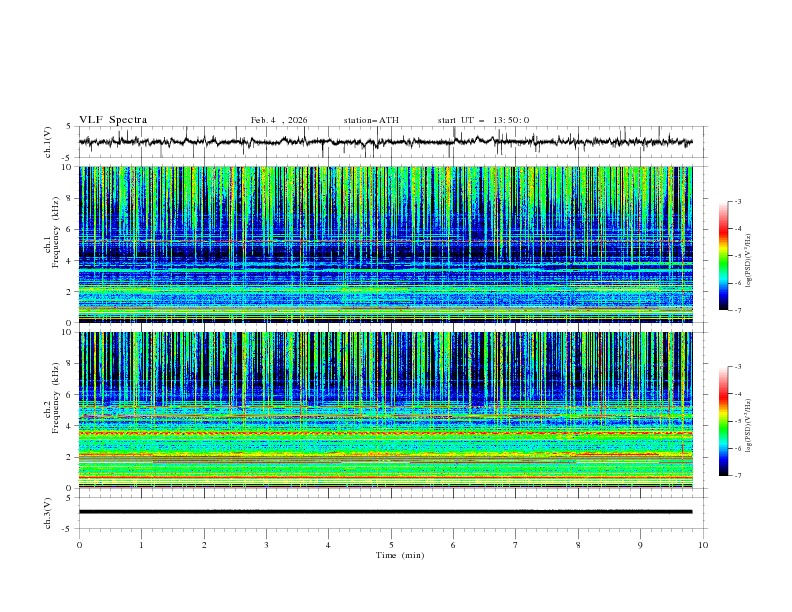Click the ch.3 voltage waveform trace
Image resolution: width=792 pixels, height=612 pixels.
tap(385, 512)
